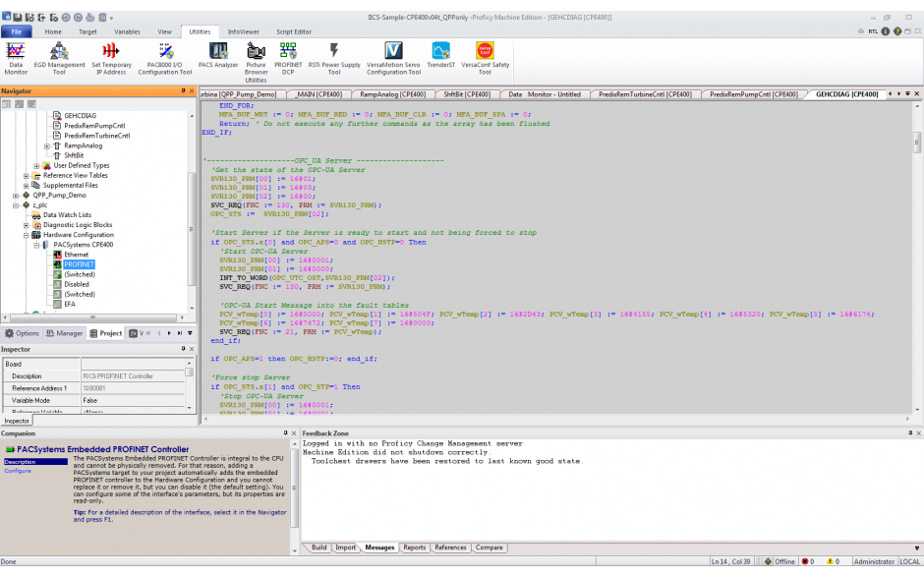924x577 pixels.
Task: Click the Configure link in Companion
Action: (18, 471)
